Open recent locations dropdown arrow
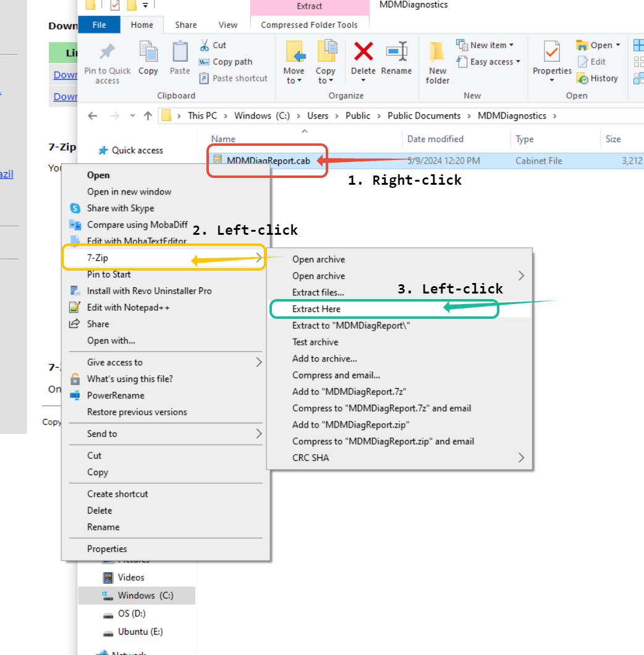 coord(132,116)
